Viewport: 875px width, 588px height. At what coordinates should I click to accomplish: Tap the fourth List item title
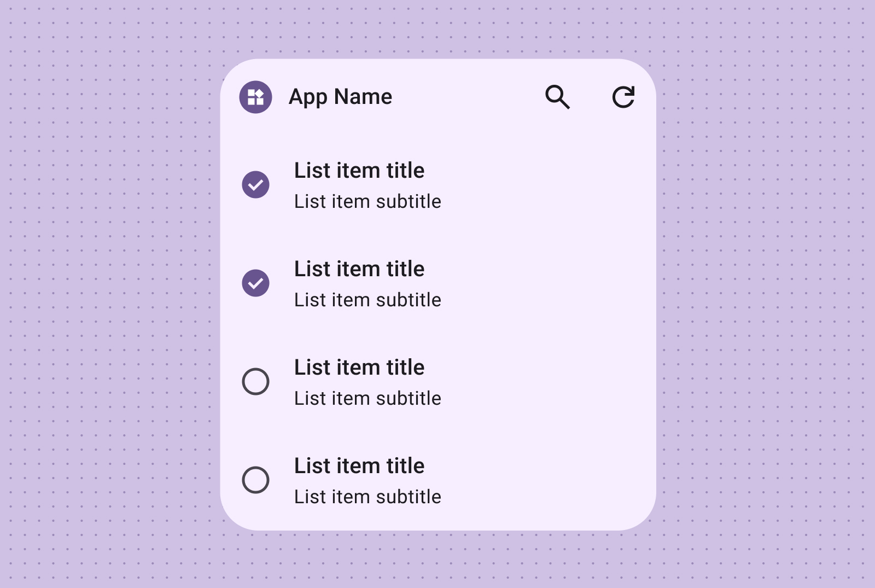(x=359, y=466)
